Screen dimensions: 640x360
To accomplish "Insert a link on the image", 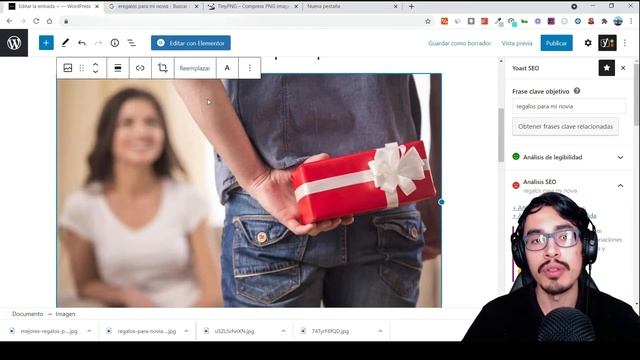I will 140,68.
